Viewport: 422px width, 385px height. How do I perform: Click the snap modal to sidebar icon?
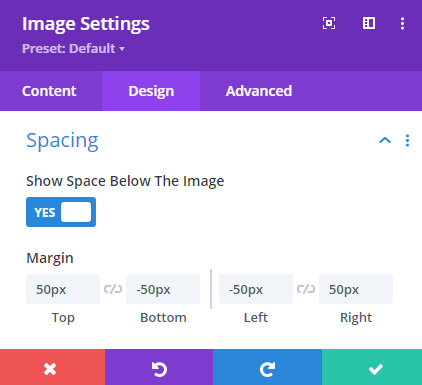click(369, 23)
